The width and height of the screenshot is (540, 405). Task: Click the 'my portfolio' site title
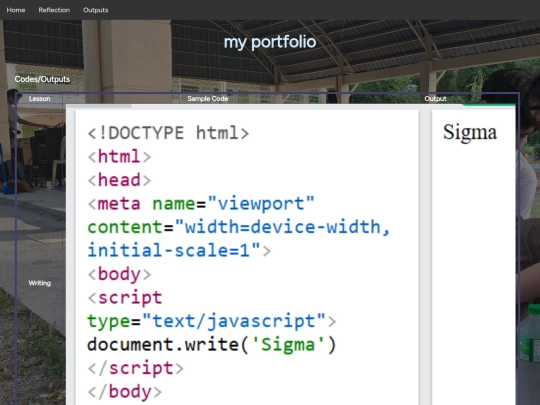(270, 42)
